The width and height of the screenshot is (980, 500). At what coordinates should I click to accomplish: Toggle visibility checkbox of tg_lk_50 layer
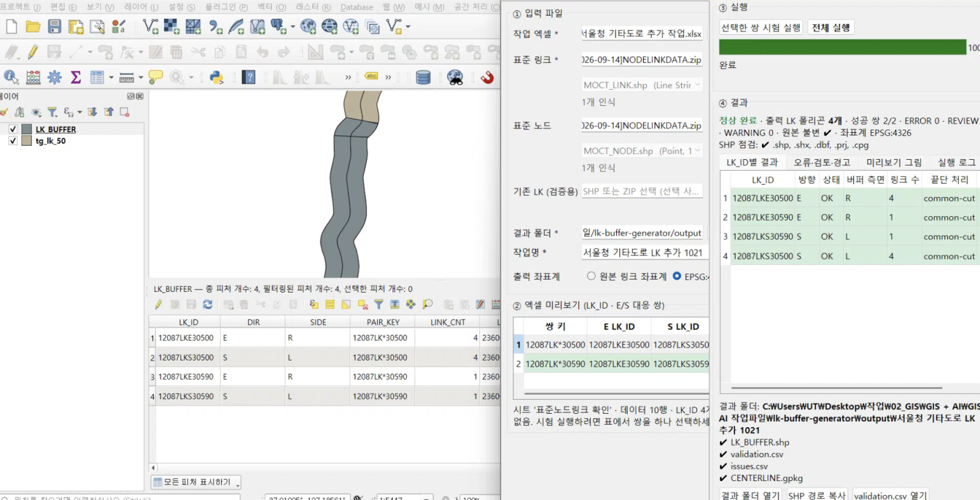tap(13, 141)
